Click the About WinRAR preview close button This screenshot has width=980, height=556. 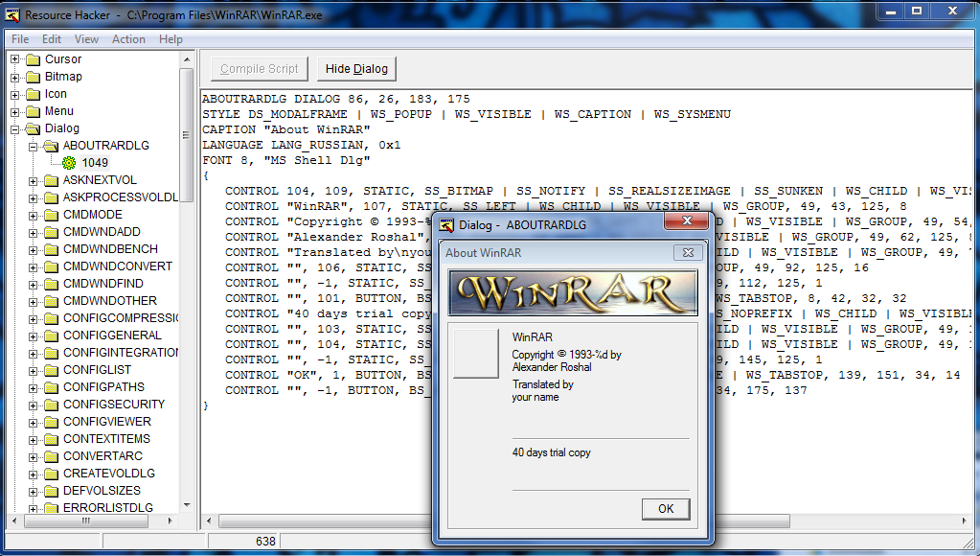click(688, 253)
